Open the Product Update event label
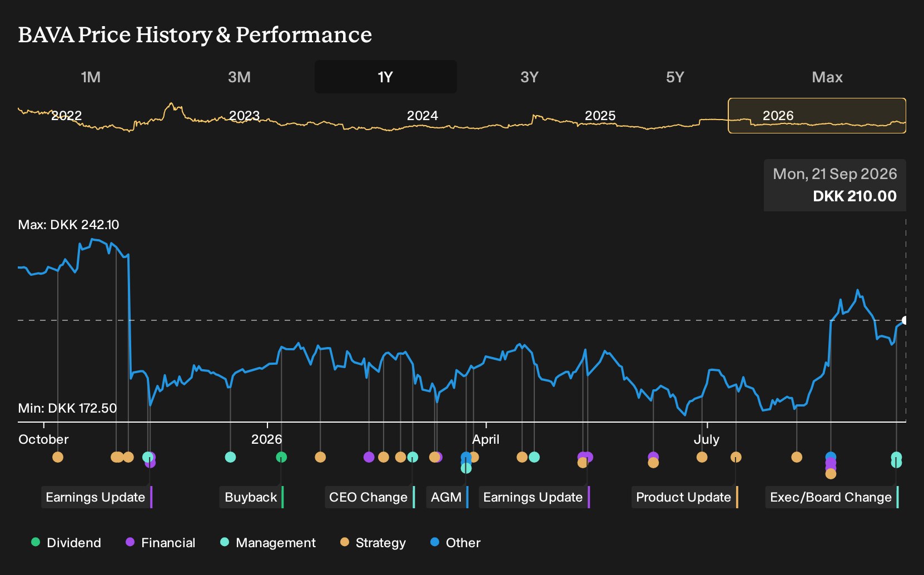 click(685, 497)
